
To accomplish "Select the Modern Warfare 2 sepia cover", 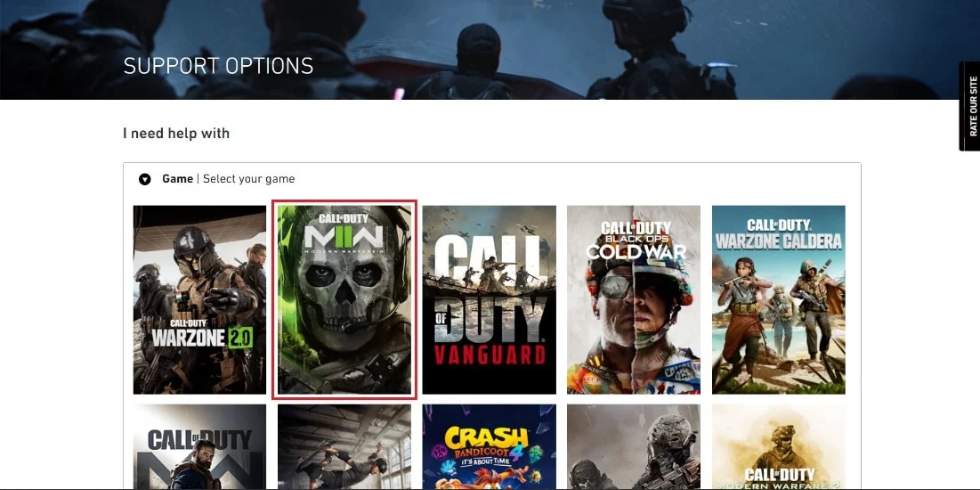I will [x=779, y=447].
